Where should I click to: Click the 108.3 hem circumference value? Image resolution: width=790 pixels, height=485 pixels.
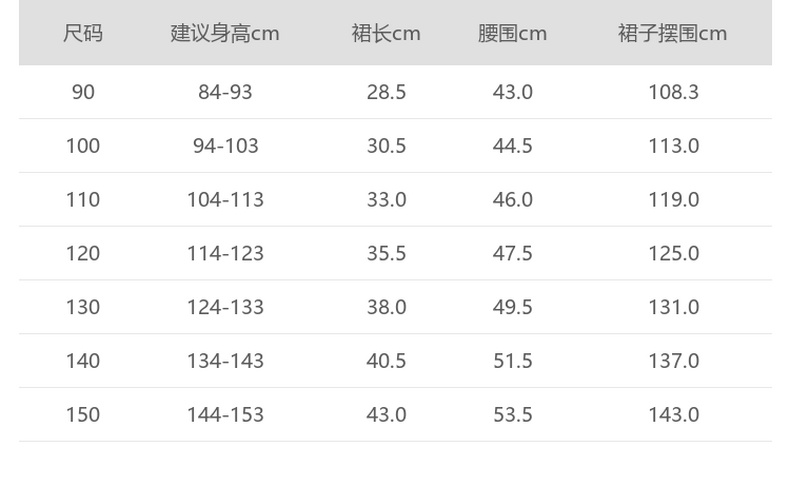pos(672,92)
